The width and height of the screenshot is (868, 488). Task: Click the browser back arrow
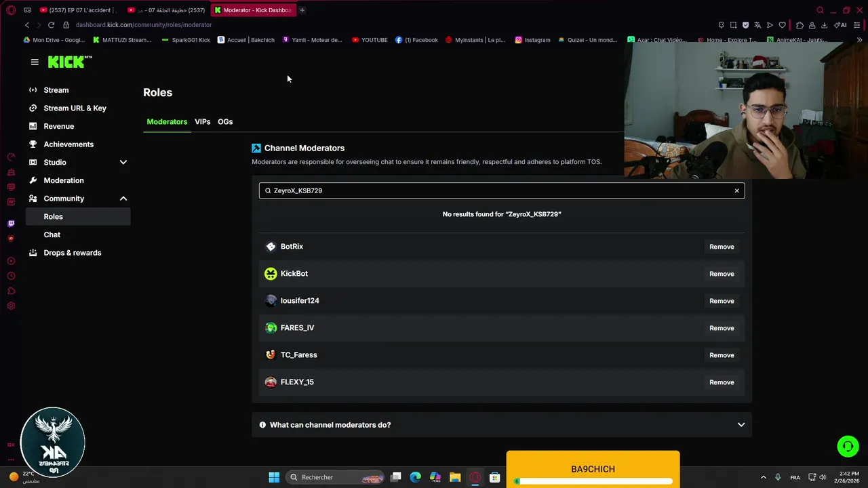[27, 25]
